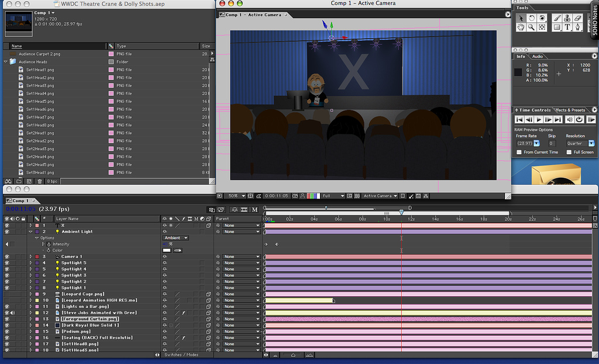Viewport: 599px width, 364px height.
Task: Select the Rotation tool
Action: click(x=531, y=18)
